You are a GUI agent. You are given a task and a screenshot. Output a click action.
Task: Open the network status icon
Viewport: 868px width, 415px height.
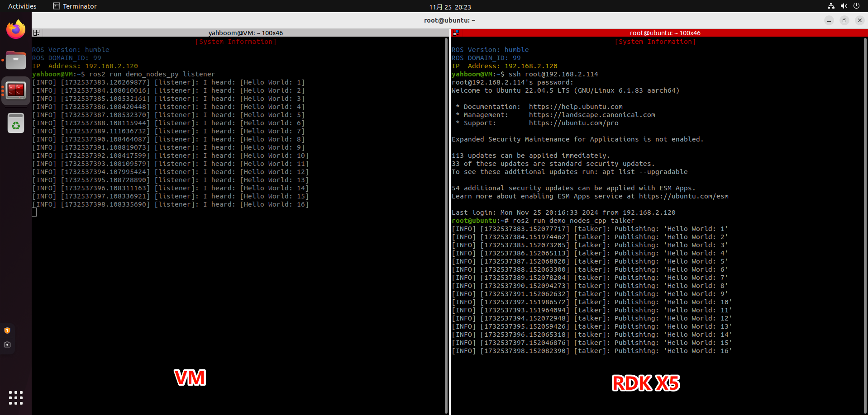pos(831,6)
